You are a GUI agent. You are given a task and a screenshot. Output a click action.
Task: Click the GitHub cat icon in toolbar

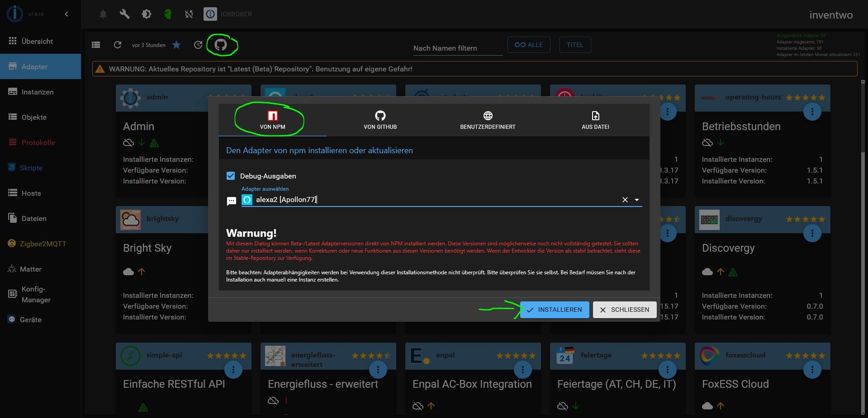point(221,45)
